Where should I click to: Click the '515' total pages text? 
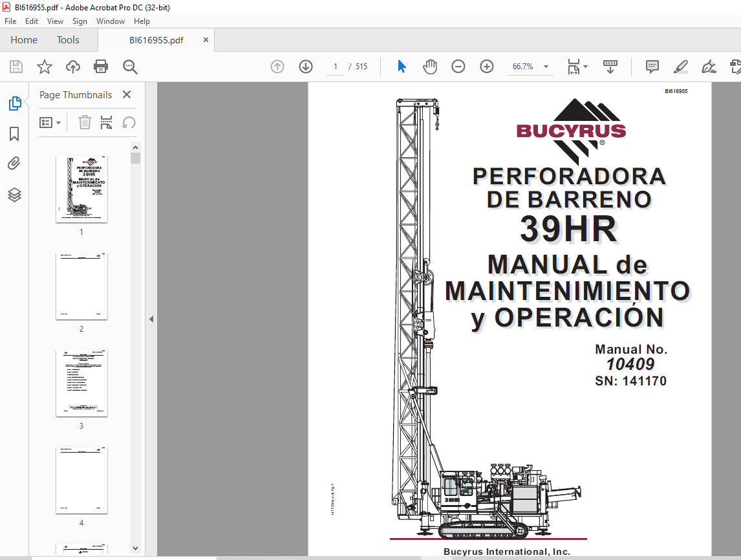tap(361, 67)
